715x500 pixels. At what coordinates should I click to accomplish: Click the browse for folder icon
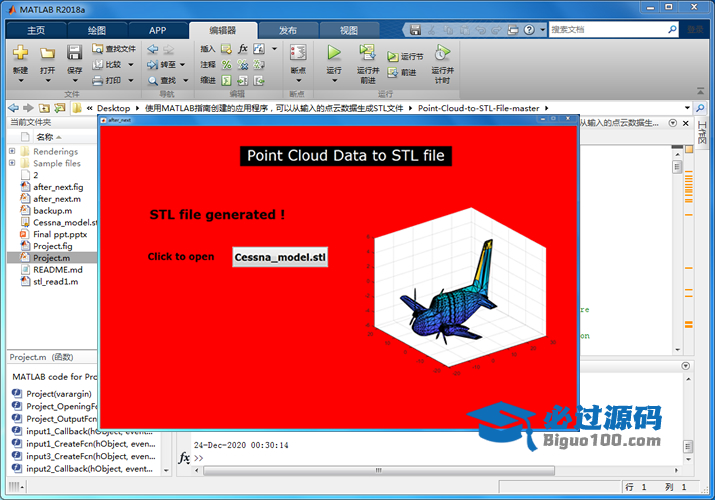tap(60, 108)
